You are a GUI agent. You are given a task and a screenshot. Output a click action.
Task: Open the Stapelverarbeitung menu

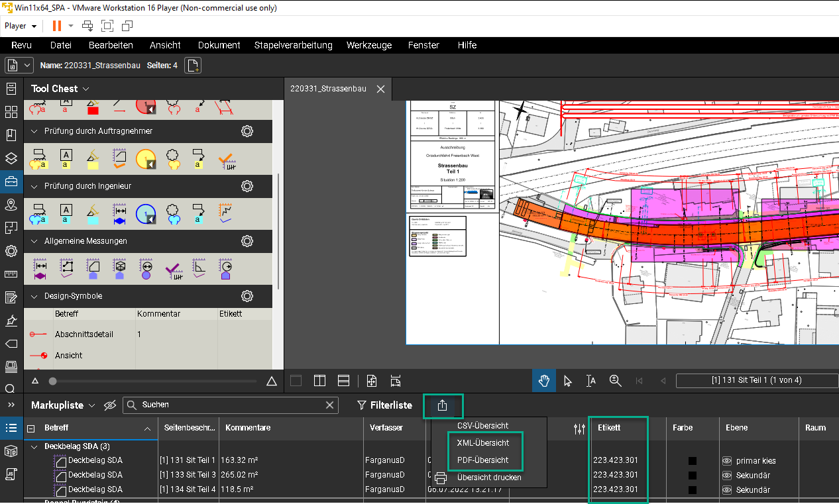[293, 45]
